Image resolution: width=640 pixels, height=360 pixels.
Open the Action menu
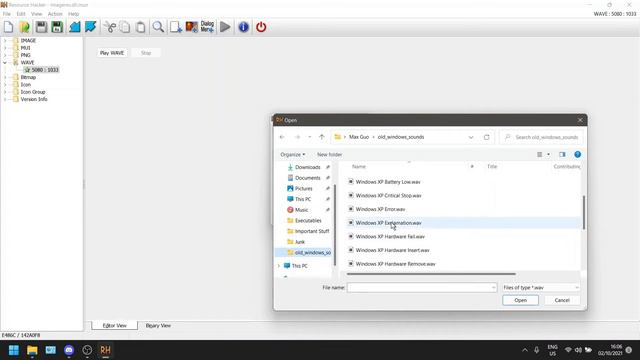pyautogui.click(x=55, y=14)
